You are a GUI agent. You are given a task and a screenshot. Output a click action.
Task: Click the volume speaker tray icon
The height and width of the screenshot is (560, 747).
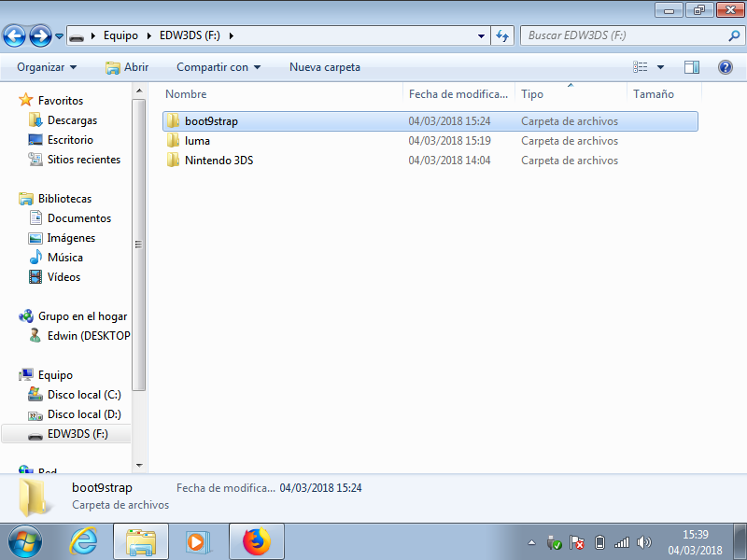click(643, 542)
